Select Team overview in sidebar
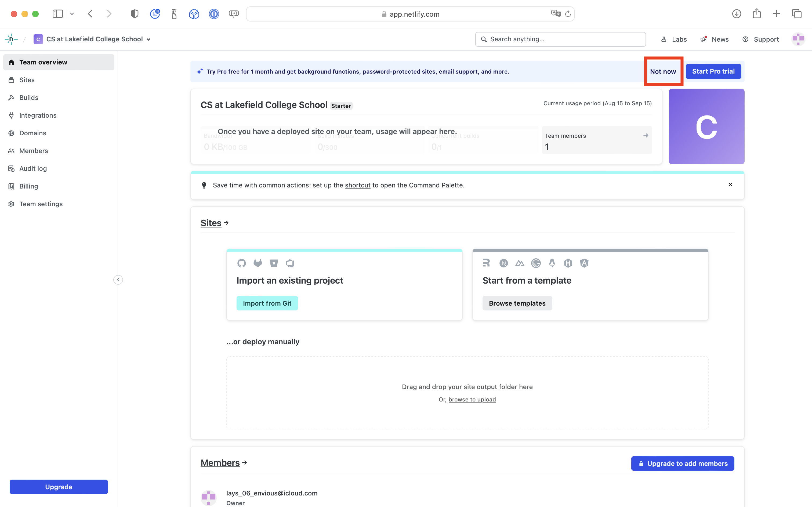 [59, 62]
